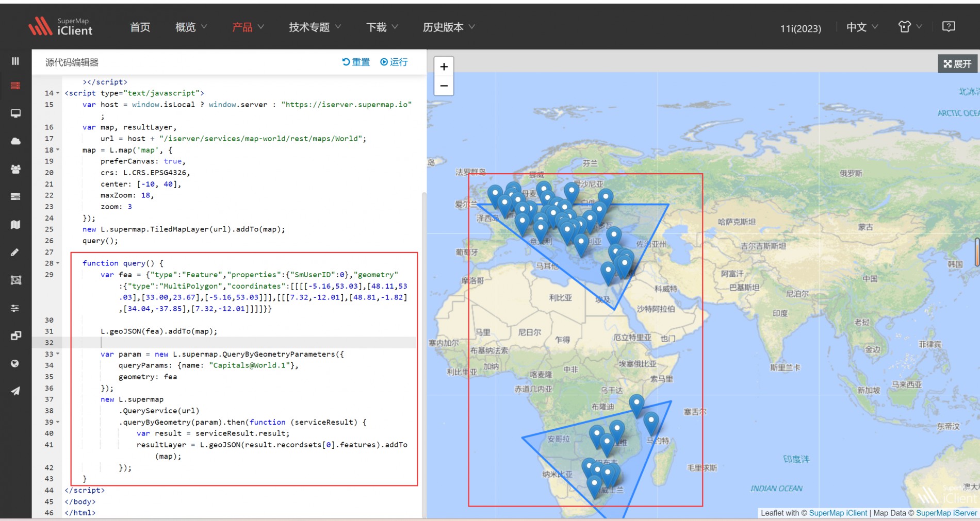The image size is (980, 521).
Task: Open the shirt theme icon menu
Action: click(910, 27)
